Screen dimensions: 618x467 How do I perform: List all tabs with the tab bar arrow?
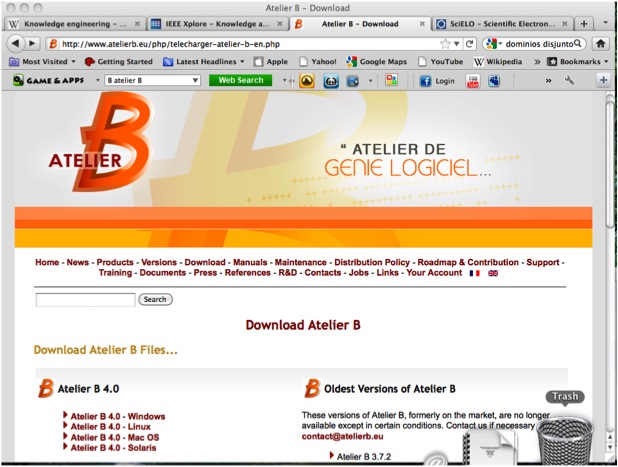pos(606,23)
